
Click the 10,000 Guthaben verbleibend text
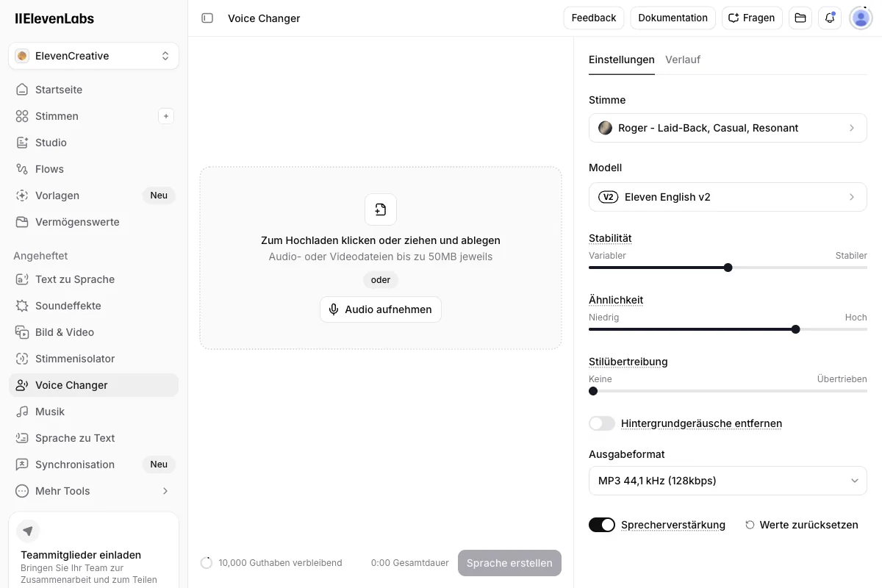tap(280, 563)
